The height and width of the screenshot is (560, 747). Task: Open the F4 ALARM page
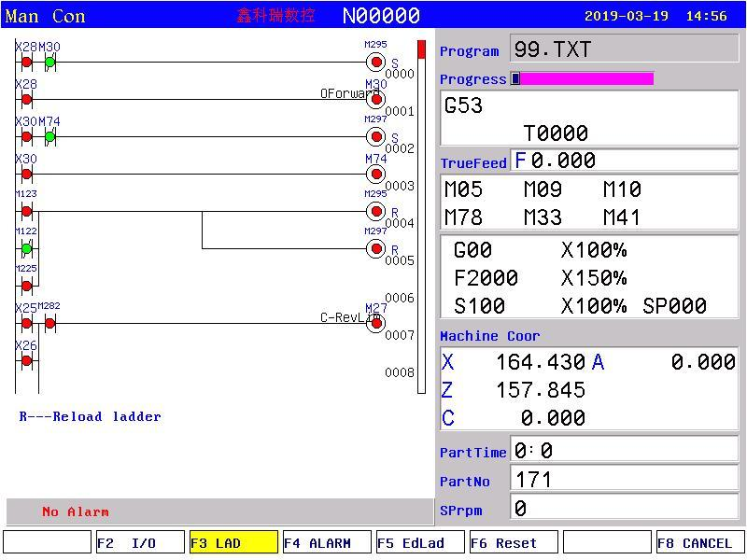[x=327, y=543]
